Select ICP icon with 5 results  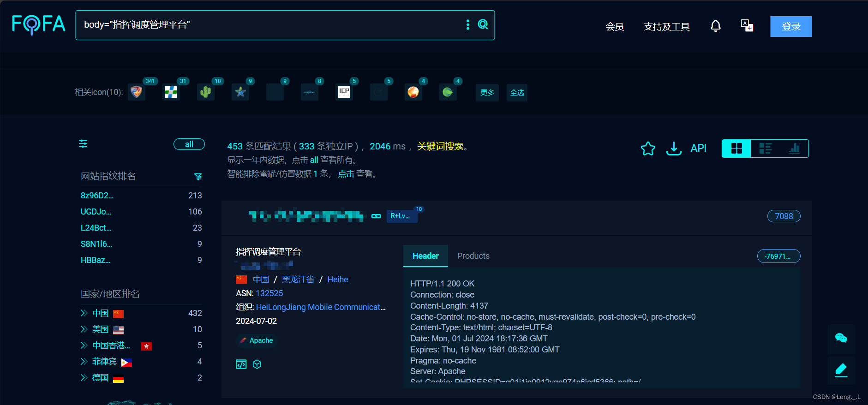344,92
